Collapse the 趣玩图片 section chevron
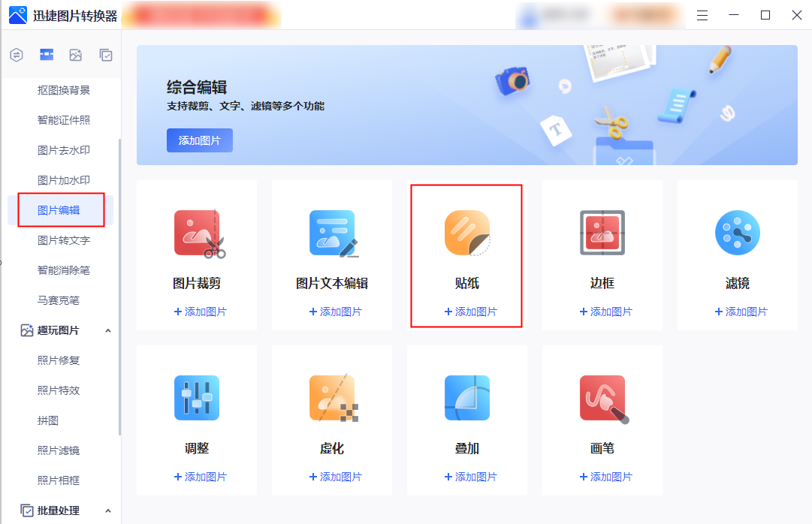 point(107,331)
